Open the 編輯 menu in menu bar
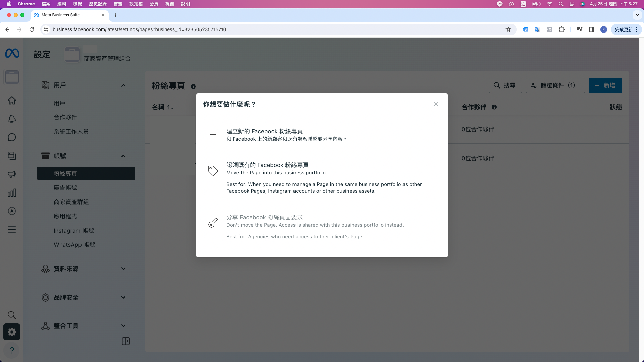This screenshot has height=362, width=644. (62, 4)
